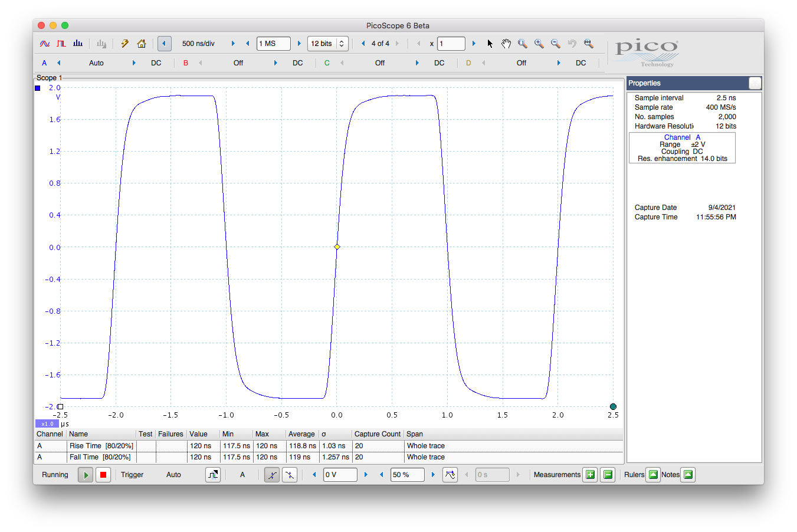Increase Channel C range arrow
Screen dimensions: 797x532
(x=417, y=63)
